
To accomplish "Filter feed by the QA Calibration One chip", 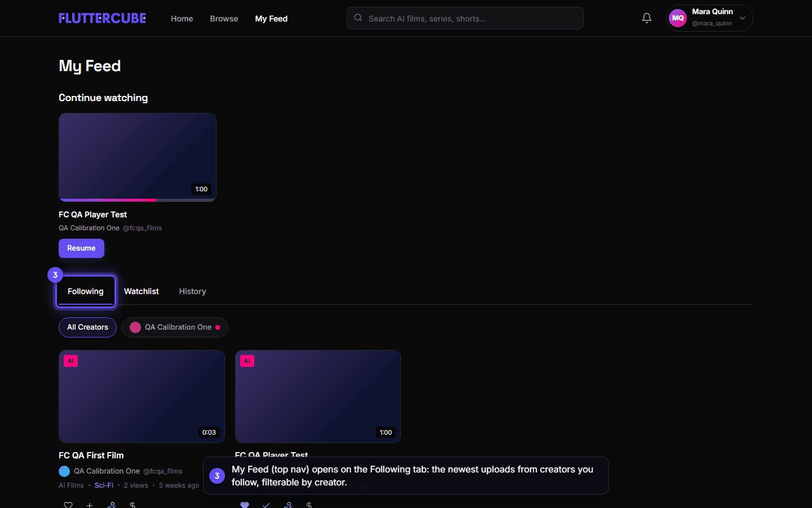I will coord(175,327).
